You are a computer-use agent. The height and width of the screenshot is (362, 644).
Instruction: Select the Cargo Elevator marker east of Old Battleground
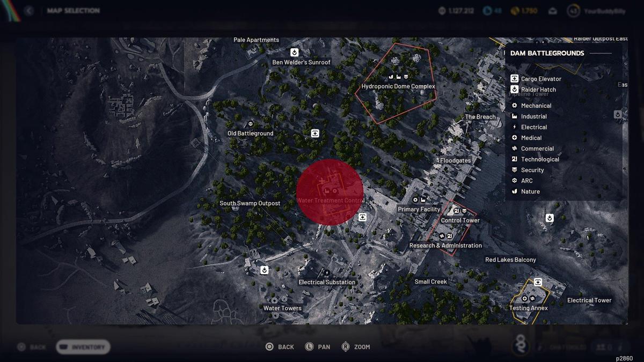click(x=315, y=133)
